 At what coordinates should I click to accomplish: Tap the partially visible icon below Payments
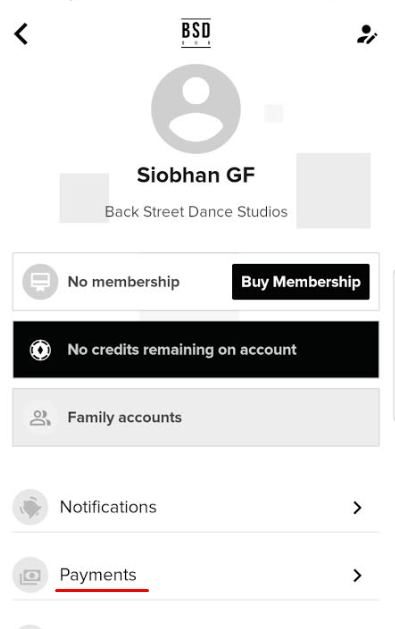point(30,627)
